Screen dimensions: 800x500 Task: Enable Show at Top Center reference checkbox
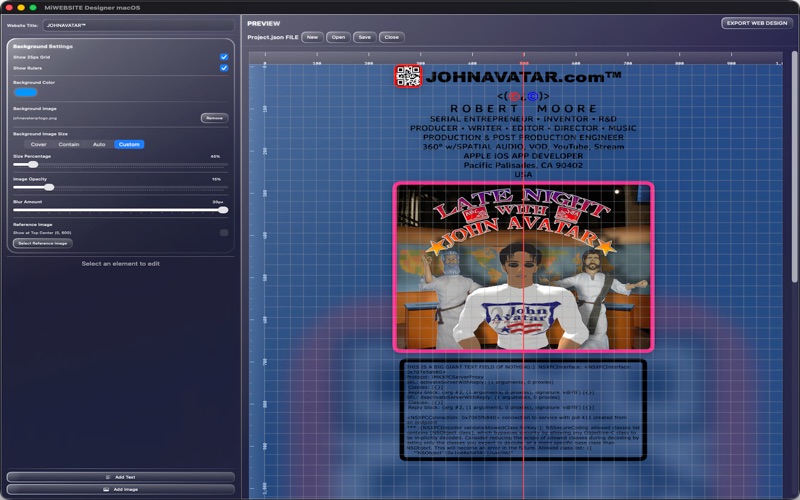click(x=224, y=233)
